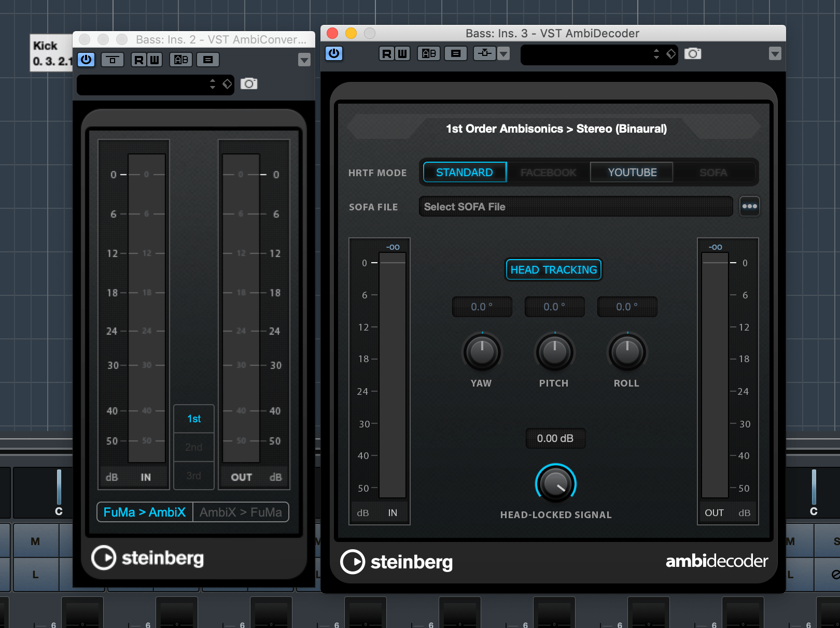Select 2nd order in the AmbiConverter order list
This screenshot has width=840, height=628.
(x=193, y=447)
